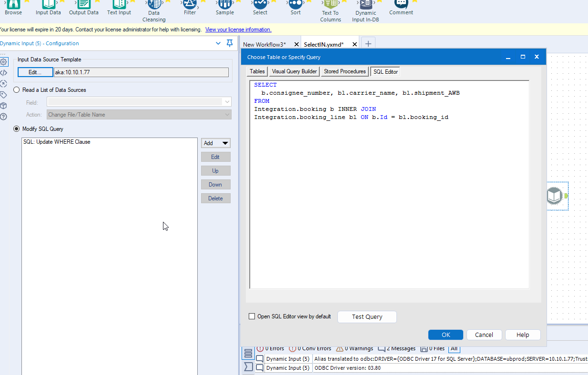Select the Browse tool icon

(13, 4)
